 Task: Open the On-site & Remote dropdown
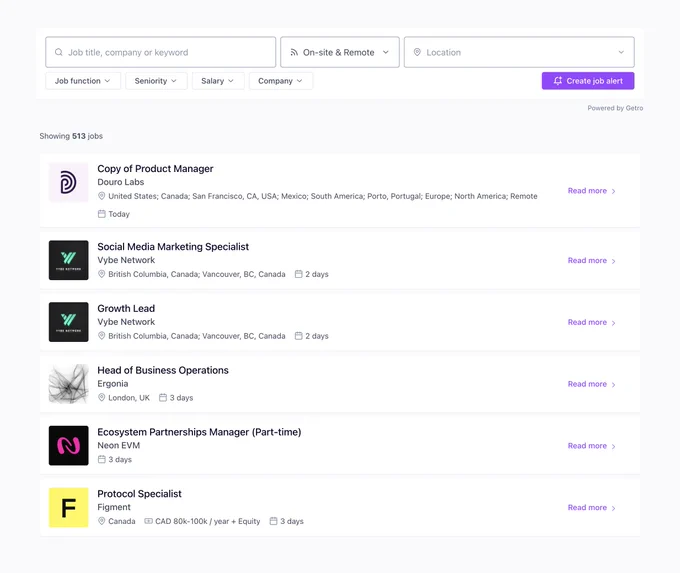[x=340, y=52]
